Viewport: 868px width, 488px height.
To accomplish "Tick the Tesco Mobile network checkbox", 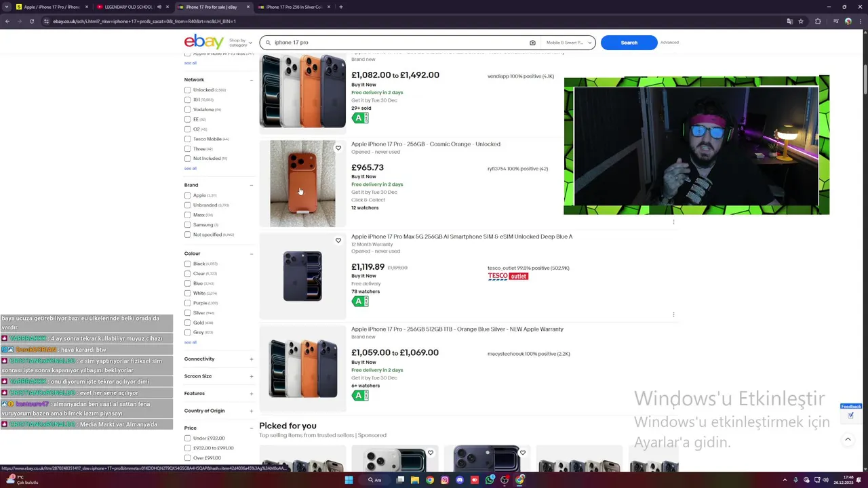I will point(187,139).
